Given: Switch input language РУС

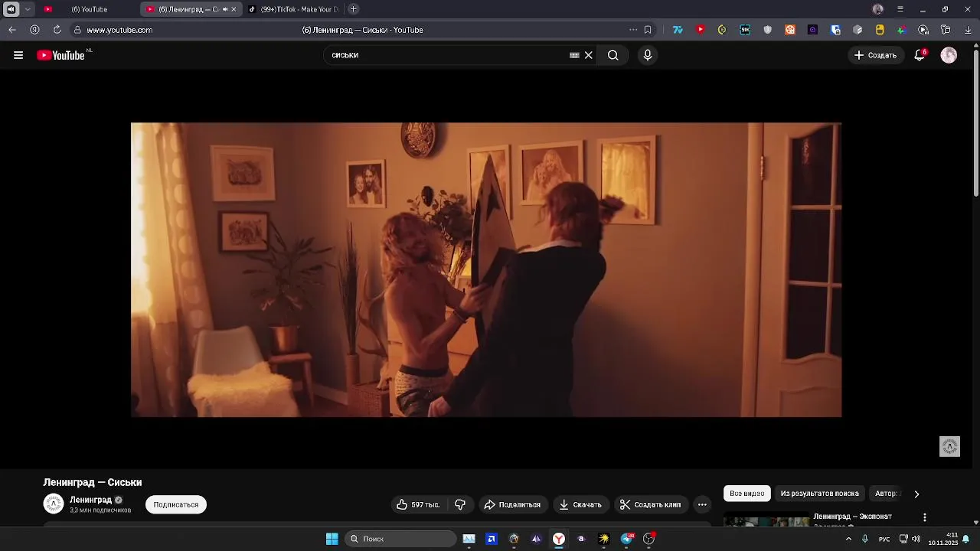Looking at the screenshot, I should click(884, 539).
